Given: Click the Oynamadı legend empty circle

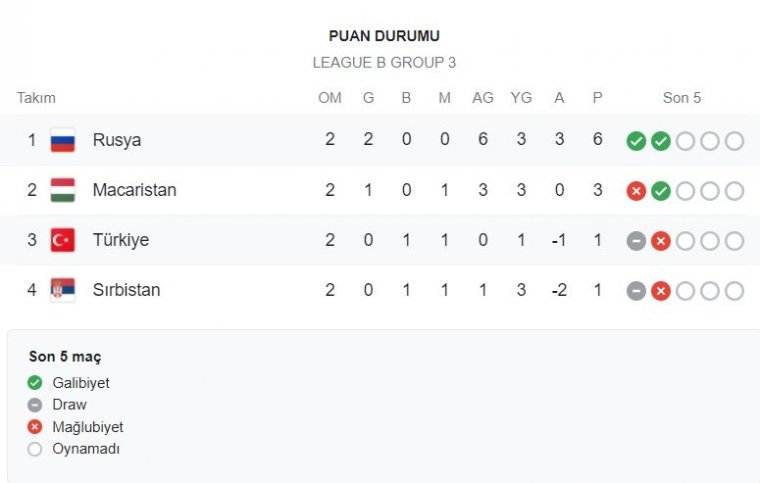Looking at the screenshot, I should click(35, 449).
